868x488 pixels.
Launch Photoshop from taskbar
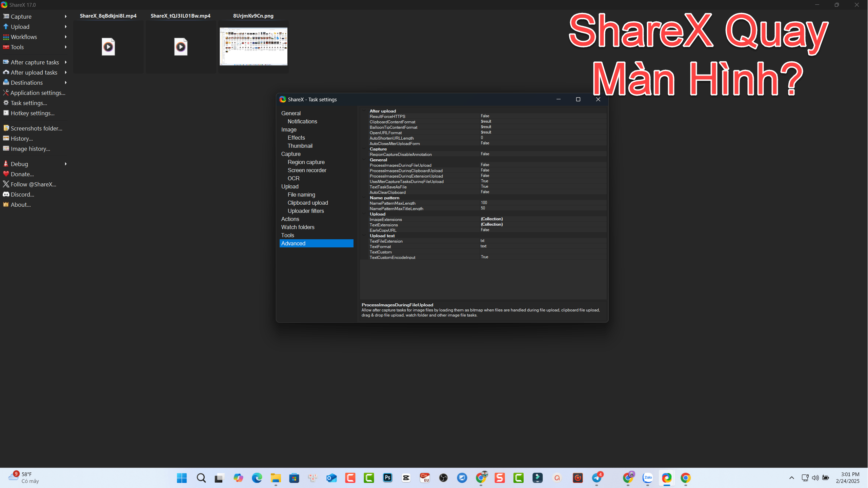click(387, 478)
